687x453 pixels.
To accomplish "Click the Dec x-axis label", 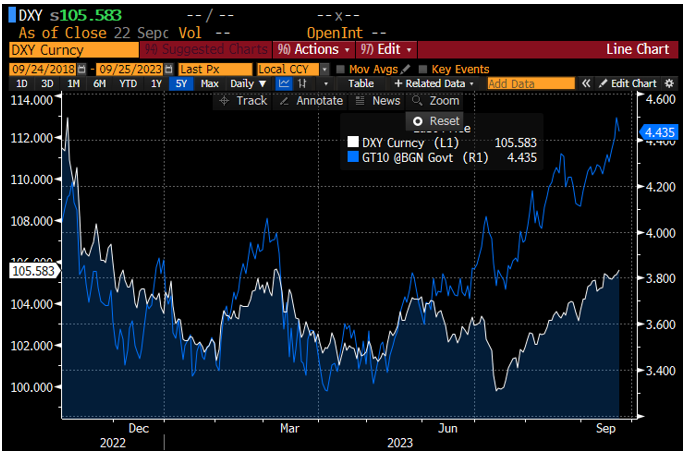I will click(x=139, y=428).
